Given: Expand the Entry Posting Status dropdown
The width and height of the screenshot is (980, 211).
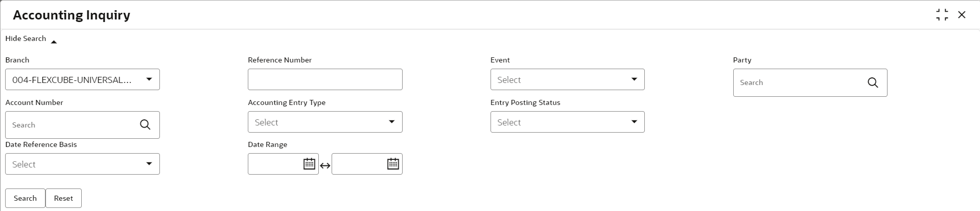Looking at the screenshot, I should [634, 122].
